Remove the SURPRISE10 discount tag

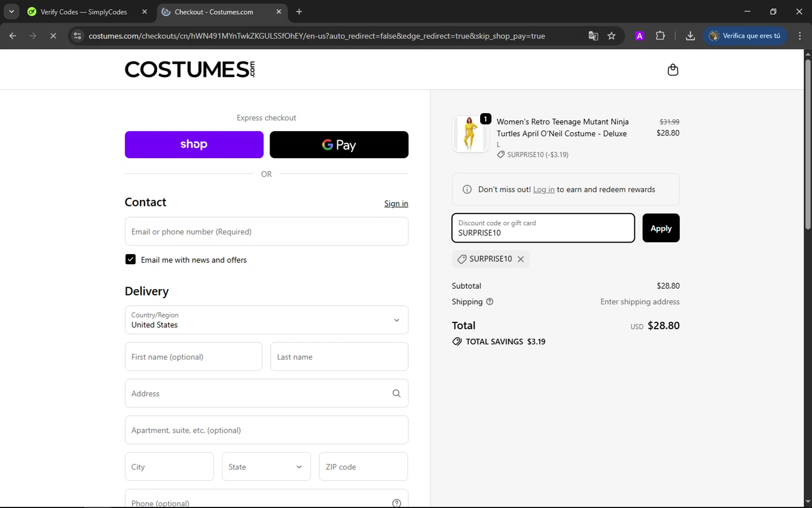click(521, 259)
